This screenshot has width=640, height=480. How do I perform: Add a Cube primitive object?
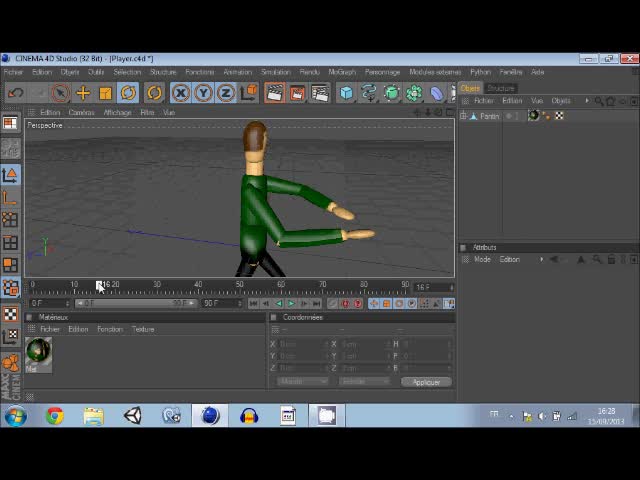click(x=346, y=93)
